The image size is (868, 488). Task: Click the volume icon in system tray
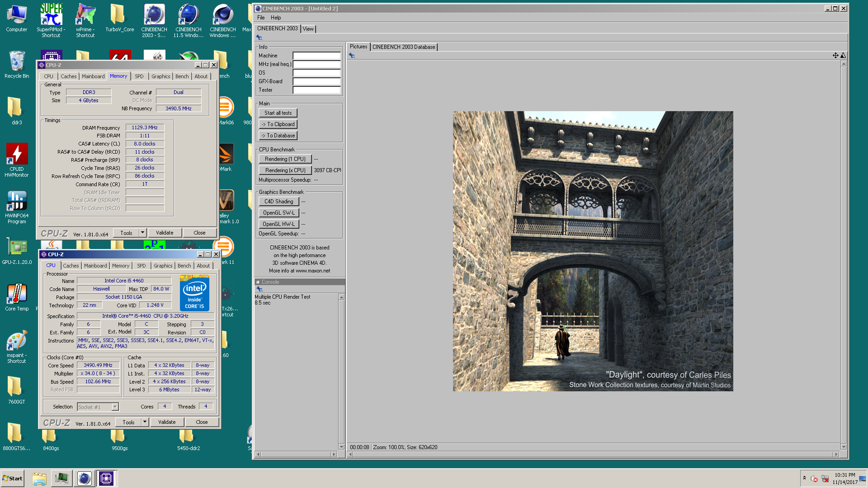pyautogui.click(x=814, y=479)
